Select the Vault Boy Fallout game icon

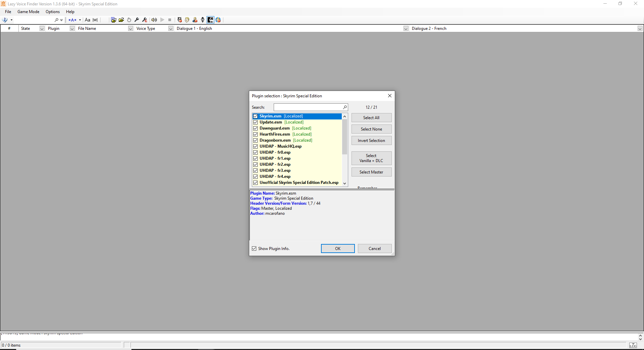[x=187, y=20]
